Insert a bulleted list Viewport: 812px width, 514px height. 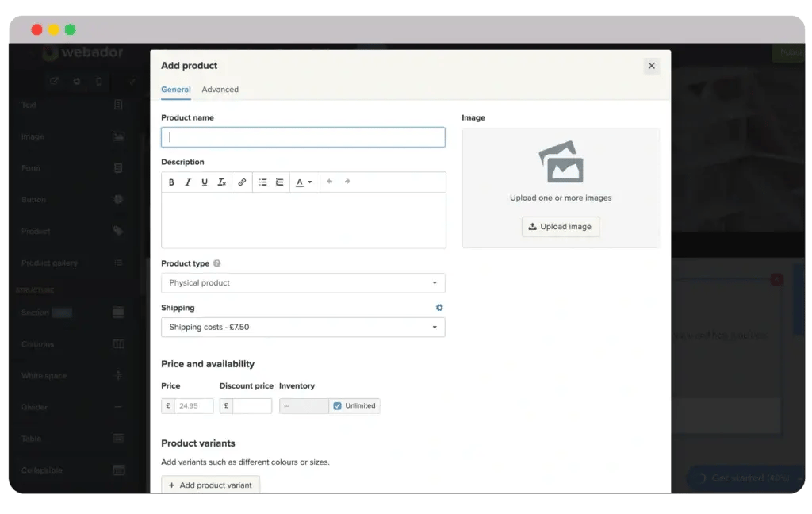click(262, 182)
